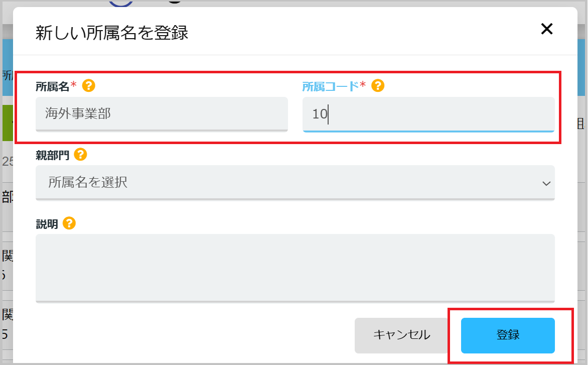The image size is (588, 365).
Task: Close the 新しい所属名を登録 dialog
Action: tap(547, 29)
